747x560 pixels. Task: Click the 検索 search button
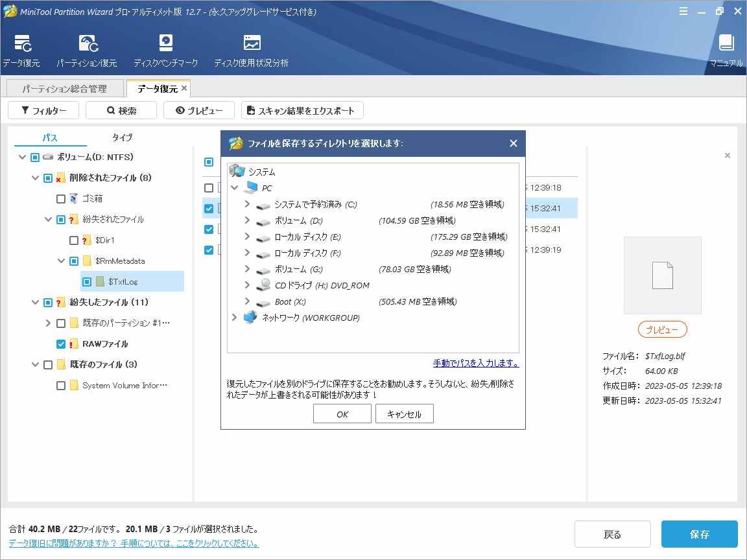[x=121, y=110]
